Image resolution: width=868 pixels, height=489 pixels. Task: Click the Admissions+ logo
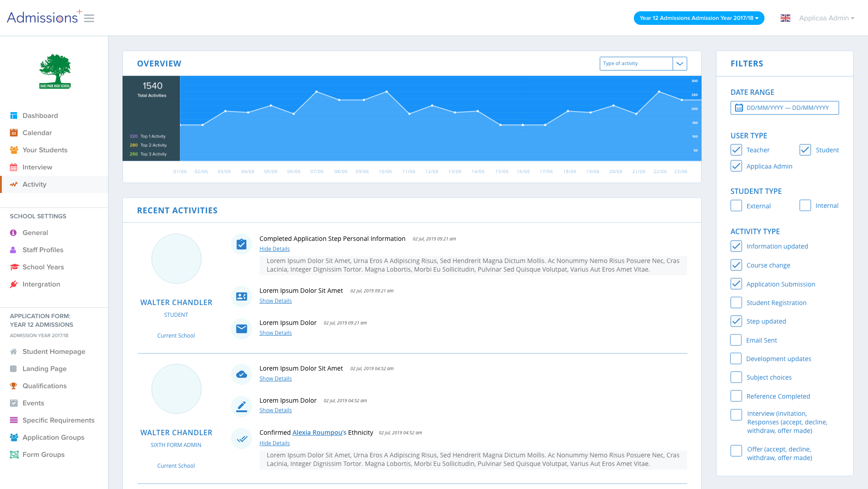pyautogui.click(x=44, y=17)
